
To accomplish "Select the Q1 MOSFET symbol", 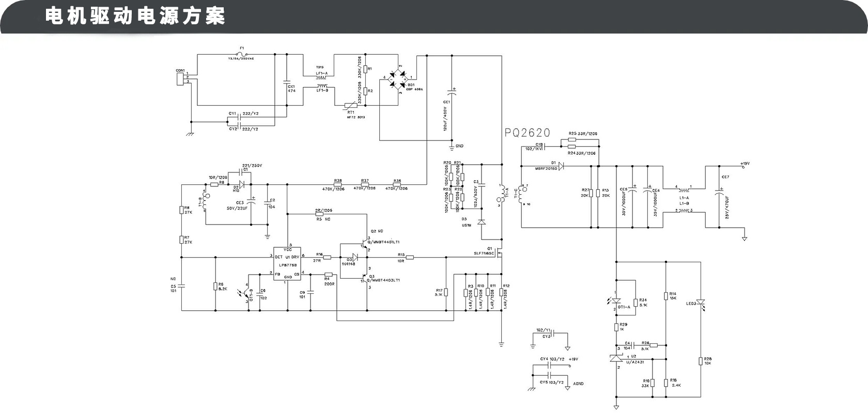I will tap(500, 254).
